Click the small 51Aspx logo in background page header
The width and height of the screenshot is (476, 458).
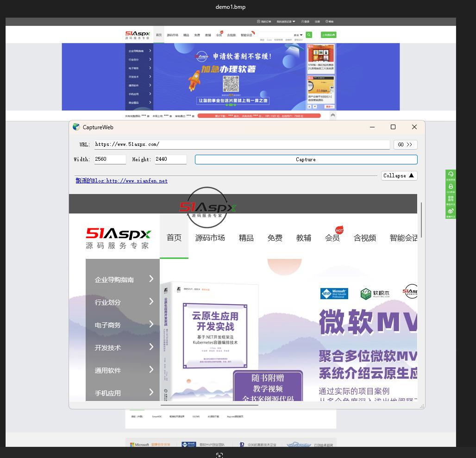pyautogui.click(x=138, y=35)
